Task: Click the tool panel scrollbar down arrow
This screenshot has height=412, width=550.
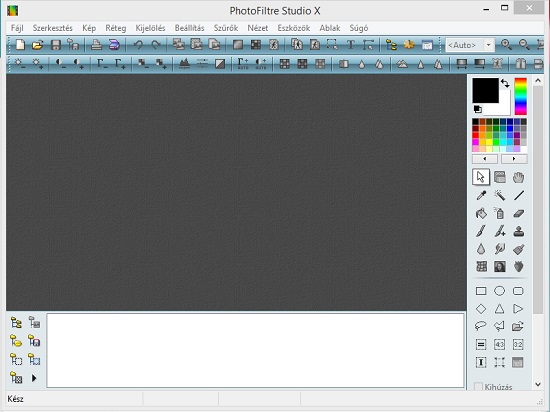Action: 538,385
